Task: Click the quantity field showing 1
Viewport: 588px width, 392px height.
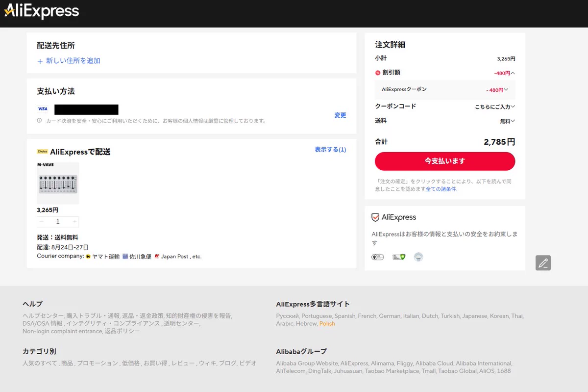Action: pos(58,222)
